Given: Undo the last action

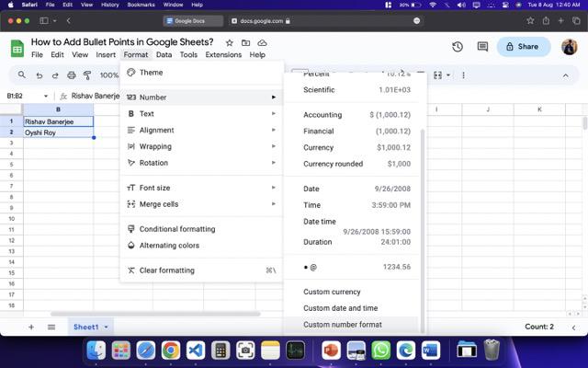Looking at the screenshot, I should 39,75.
